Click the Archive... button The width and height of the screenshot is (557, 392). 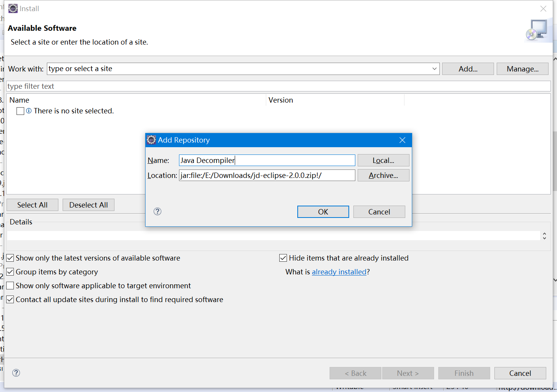pos(383,175)
